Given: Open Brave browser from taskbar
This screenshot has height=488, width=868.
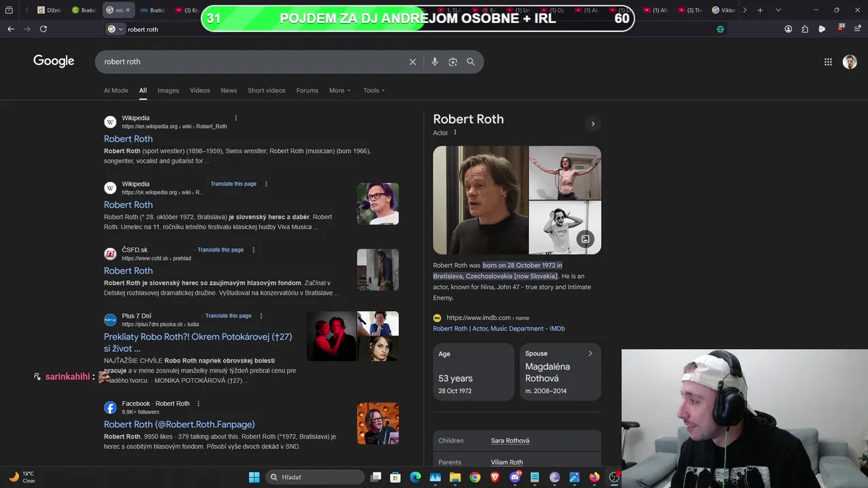Looking at the screenshot, I should click(x=495, y=477).
